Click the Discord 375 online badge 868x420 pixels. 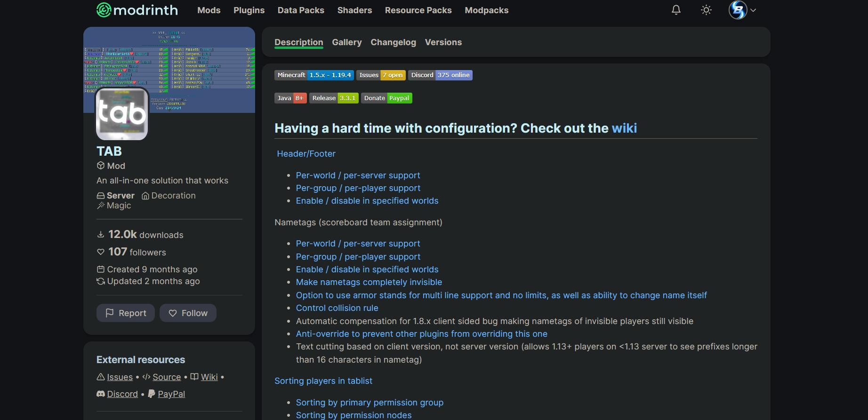pyautogui.click(x=440, y=75)
